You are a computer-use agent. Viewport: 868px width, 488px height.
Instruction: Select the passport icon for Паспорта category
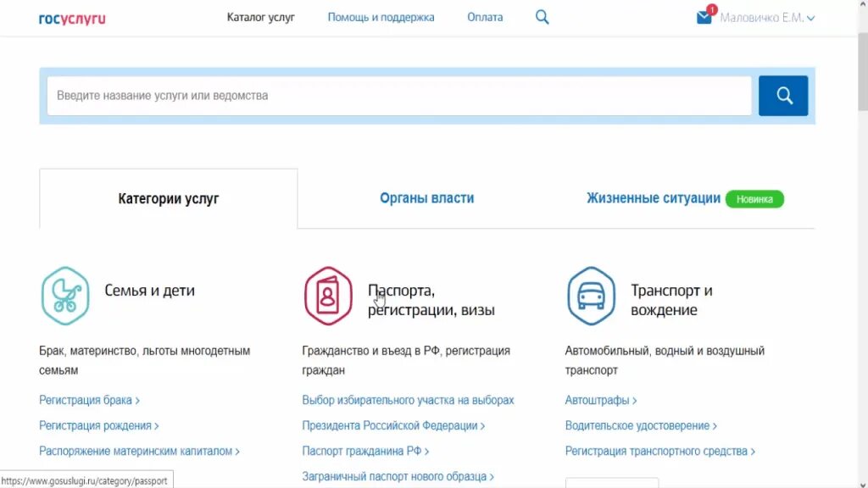tap(328, 296)
